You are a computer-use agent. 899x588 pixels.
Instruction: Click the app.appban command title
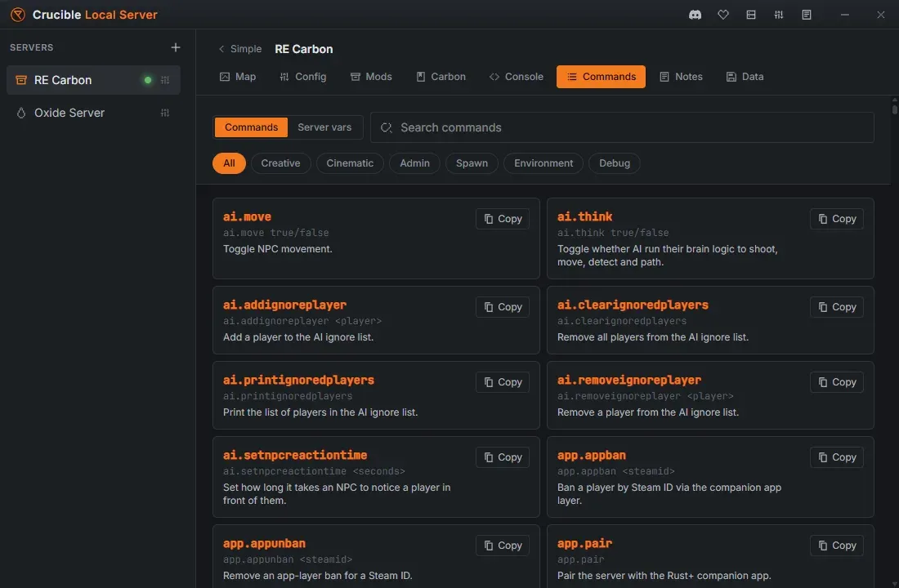592,455
